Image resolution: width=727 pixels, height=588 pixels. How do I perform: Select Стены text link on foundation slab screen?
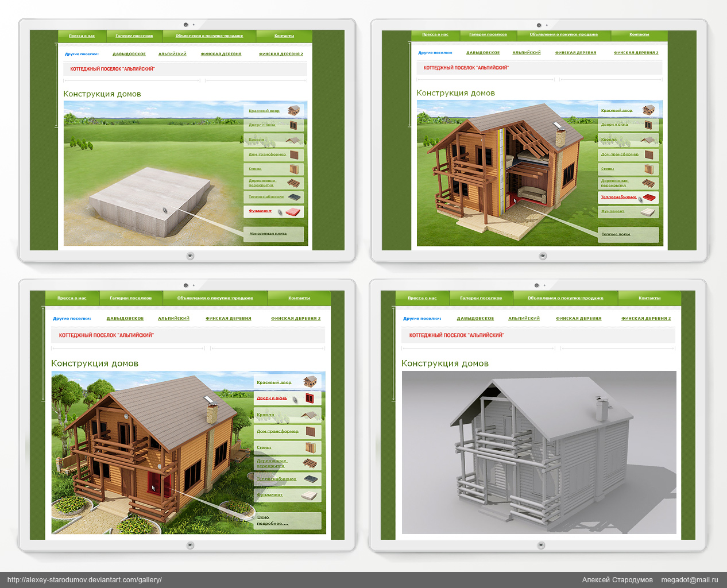click(x=255, y=169)
